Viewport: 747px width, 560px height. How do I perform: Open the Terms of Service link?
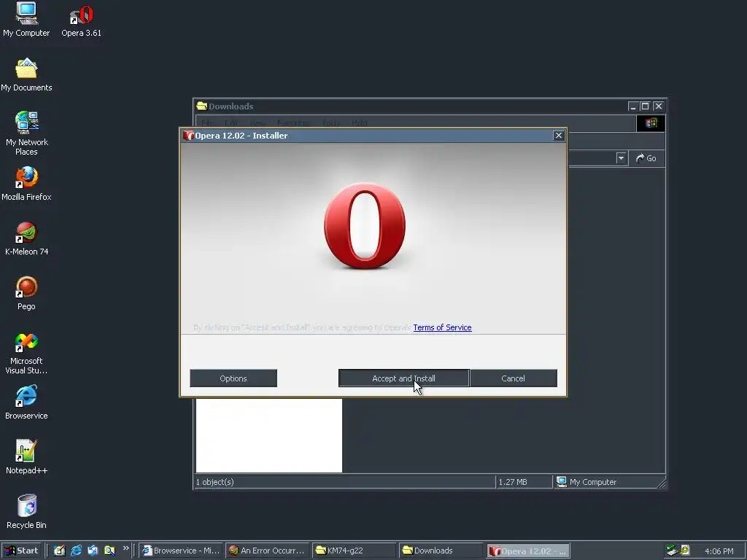tap(442, 327)
